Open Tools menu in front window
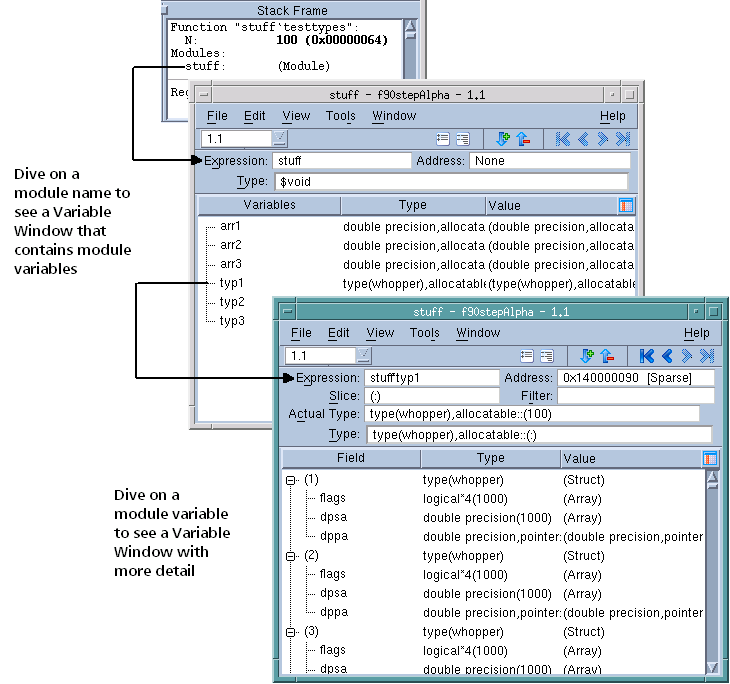The width and height of the screenshot is (730, 684). coord(424,333)
